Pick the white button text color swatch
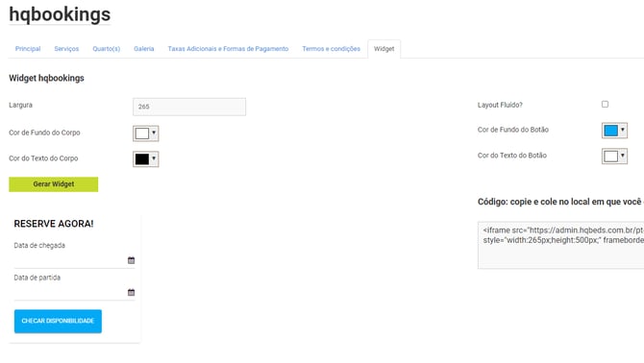The image size is (644, 363). pos(610,157)
